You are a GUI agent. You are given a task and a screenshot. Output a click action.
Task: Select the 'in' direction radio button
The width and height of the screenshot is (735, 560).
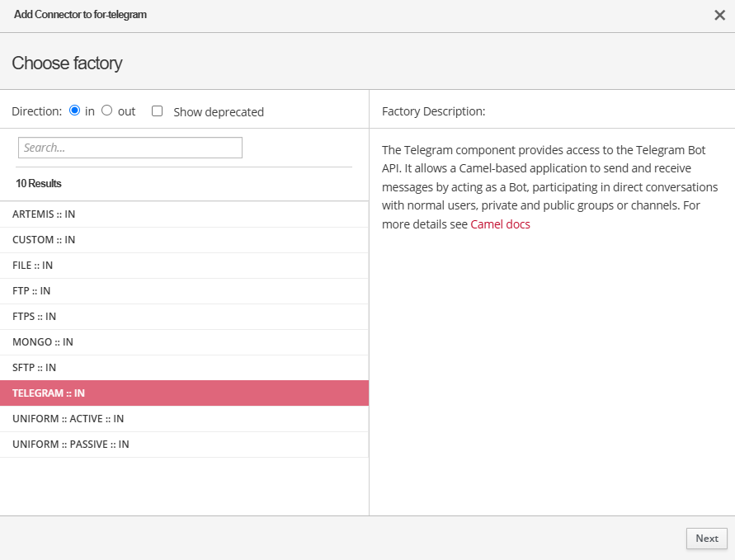pos(75,111)
